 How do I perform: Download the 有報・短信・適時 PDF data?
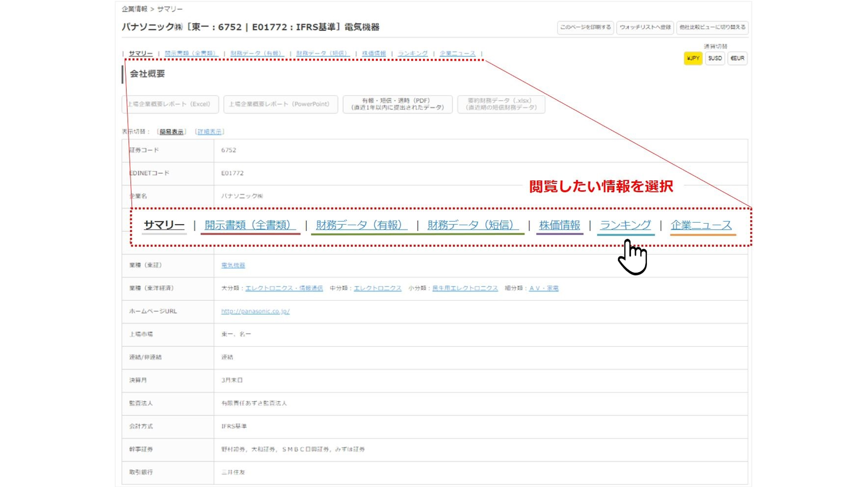(x=397, y=104)
